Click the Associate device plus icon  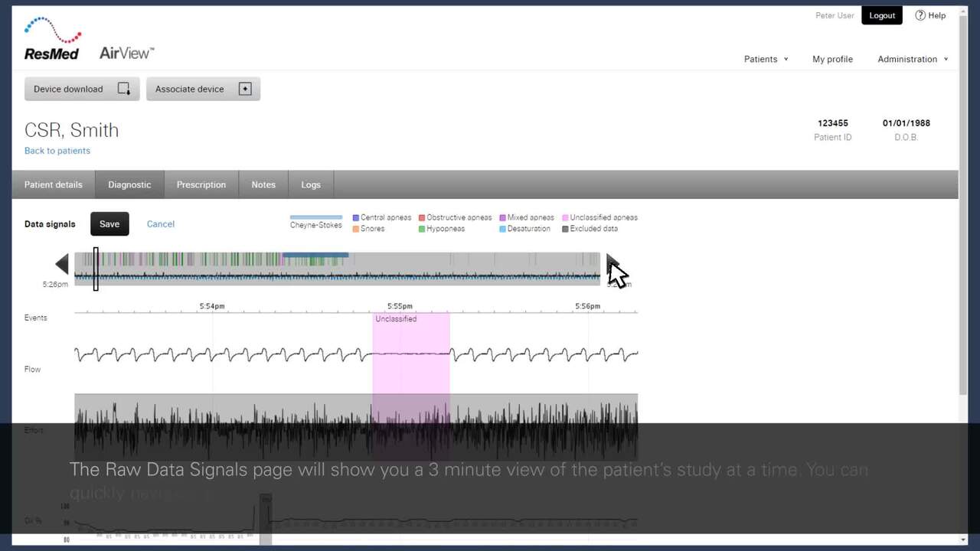245,89
